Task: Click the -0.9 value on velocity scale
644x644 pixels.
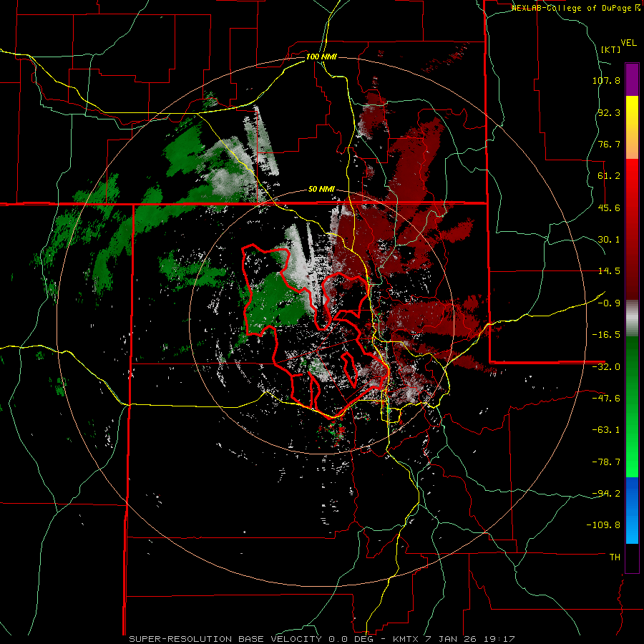Action: point(609,303)
